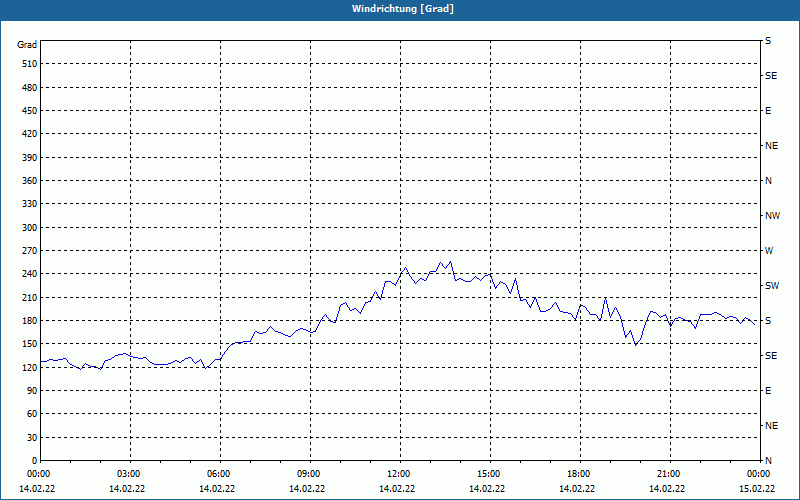Screen dimensions: 800x500
Task: Select the E compass label at the 450 level
Action: (768, 111)
